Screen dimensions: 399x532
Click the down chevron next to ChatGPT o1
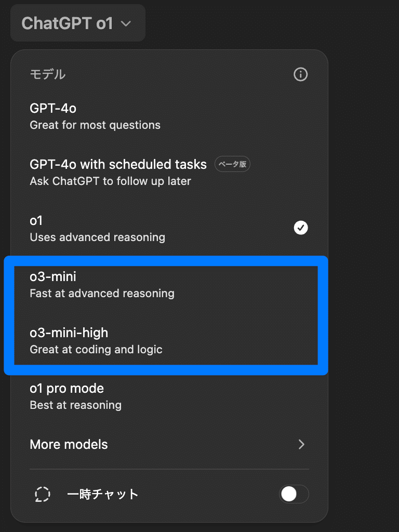pos(126,23)
